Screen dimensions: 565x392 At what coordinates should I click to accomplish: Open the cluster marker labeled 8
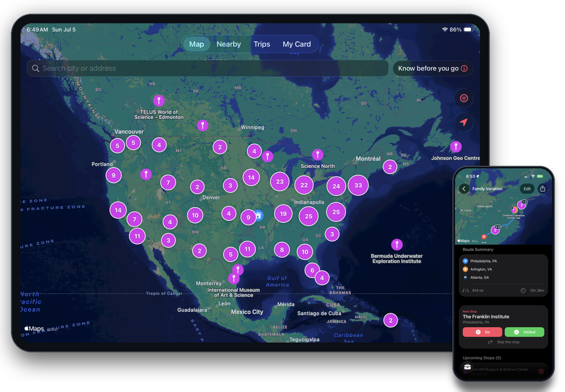point(282,250)
